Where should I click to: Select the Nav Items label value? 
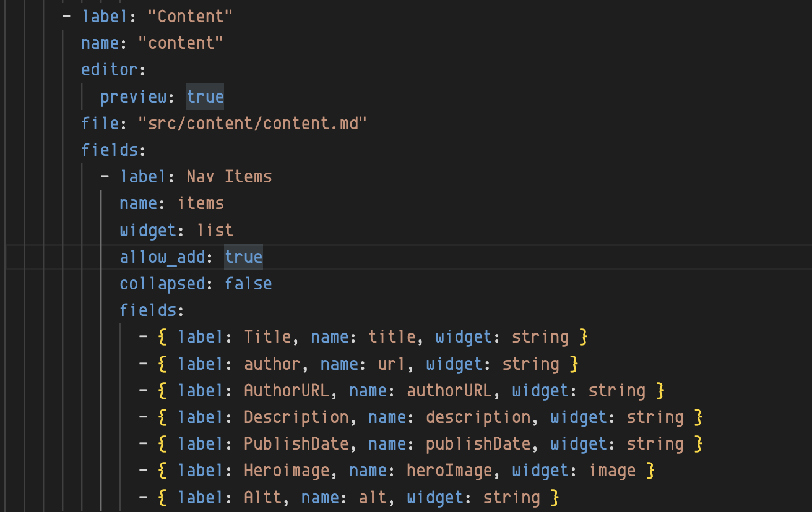[229, 177]
